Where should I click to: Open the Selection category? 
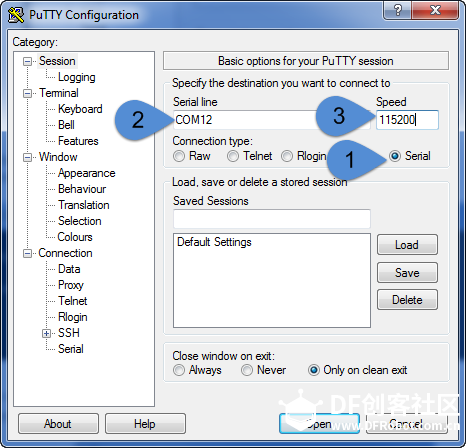79,221
